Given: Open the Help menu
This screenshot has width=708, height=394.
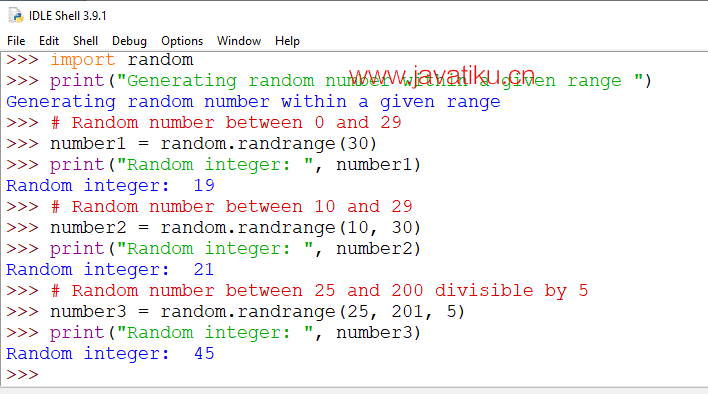Looking at the screenshot, I should 287,41.
